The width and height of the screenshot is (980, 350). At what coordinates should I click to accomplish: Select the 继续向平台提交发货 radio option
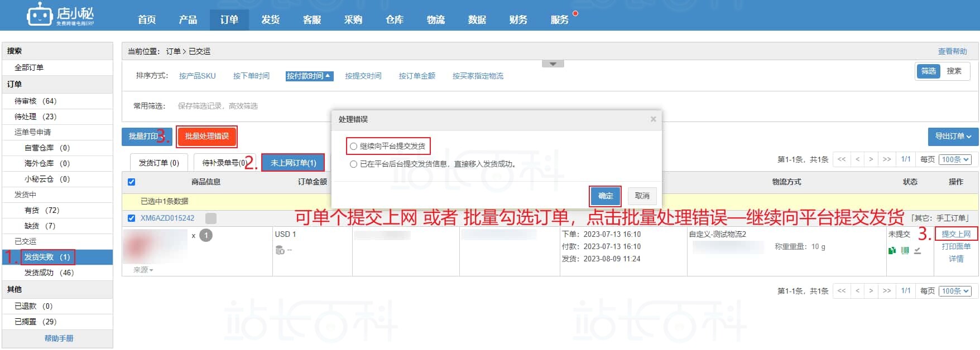coord(353,147)
